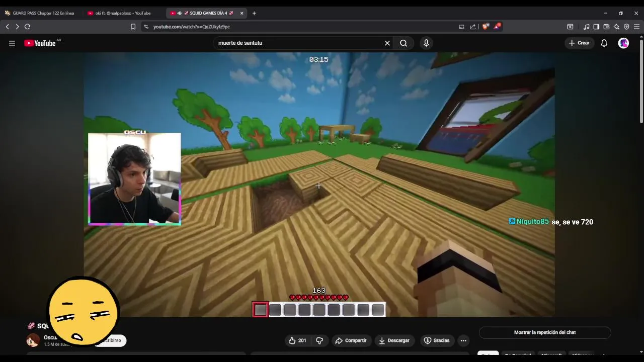Screen dimensions: 644x362
Task: Bookmark this page in the address bar
Action: 133,27
